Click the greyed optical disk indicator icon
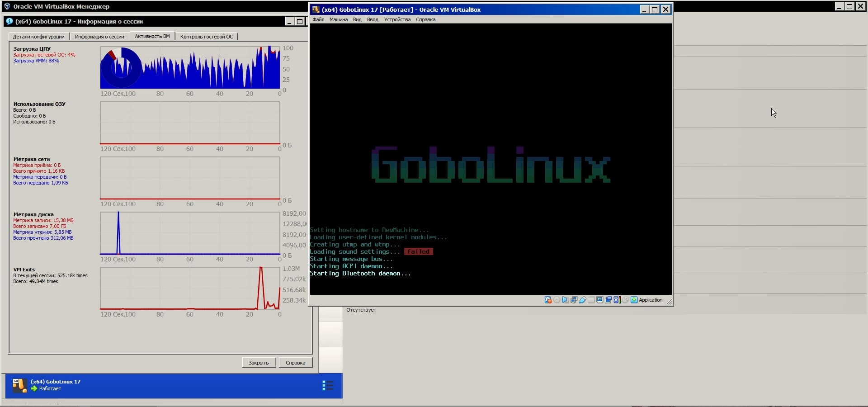The image size is (868, 407). point(557,300)
